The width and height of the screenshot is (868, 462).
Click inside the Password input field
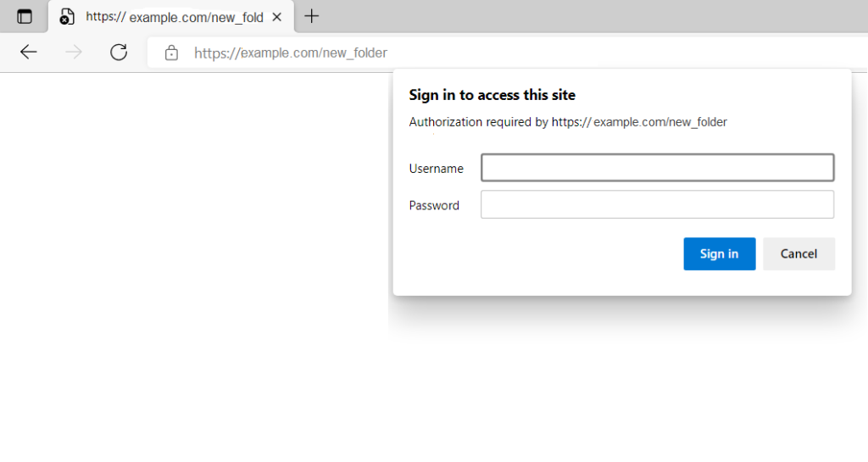pos(657,204)
